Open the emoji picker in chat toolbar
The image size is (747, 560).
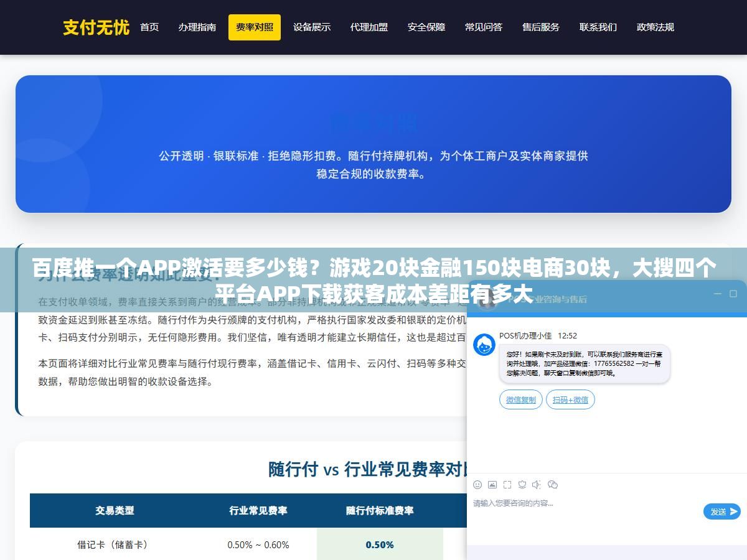click(x=477, y=485)
